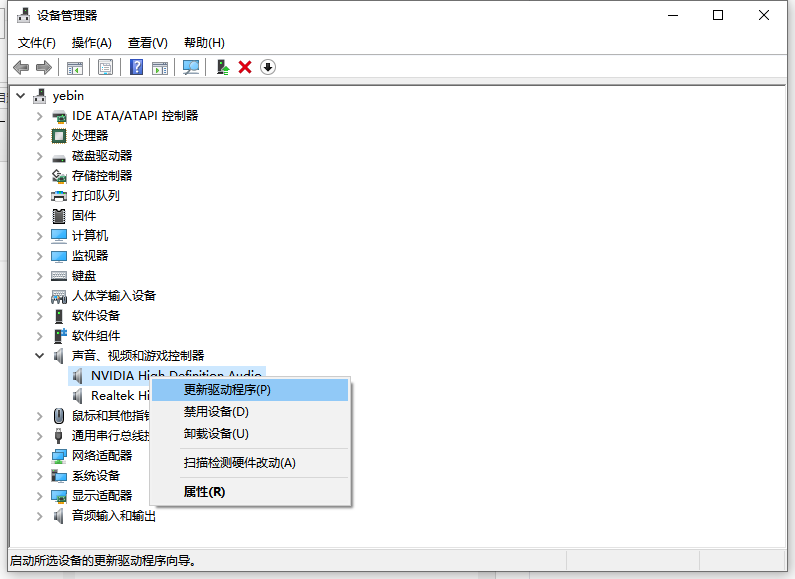Select the 人体学输入设备 category label
795x579 pixels.
point(114,296)
